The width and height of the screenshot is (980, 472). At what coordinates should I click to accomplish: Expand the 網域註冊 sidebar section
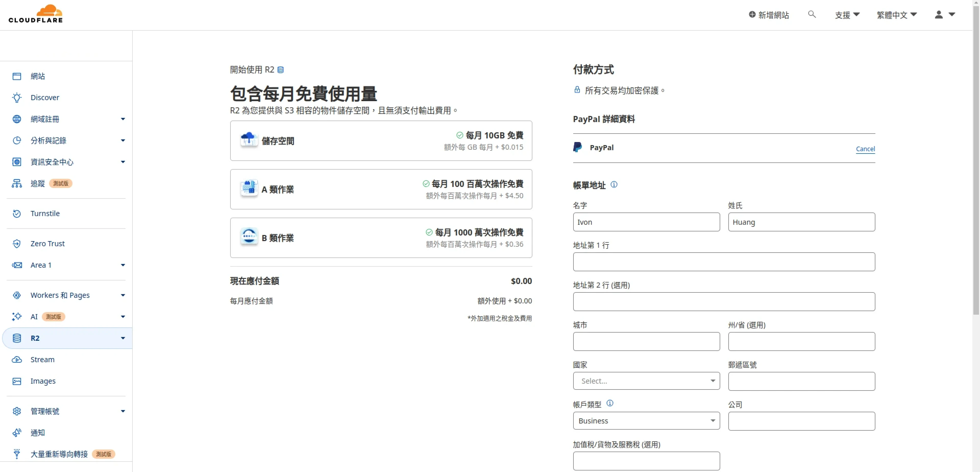point(44,119)
